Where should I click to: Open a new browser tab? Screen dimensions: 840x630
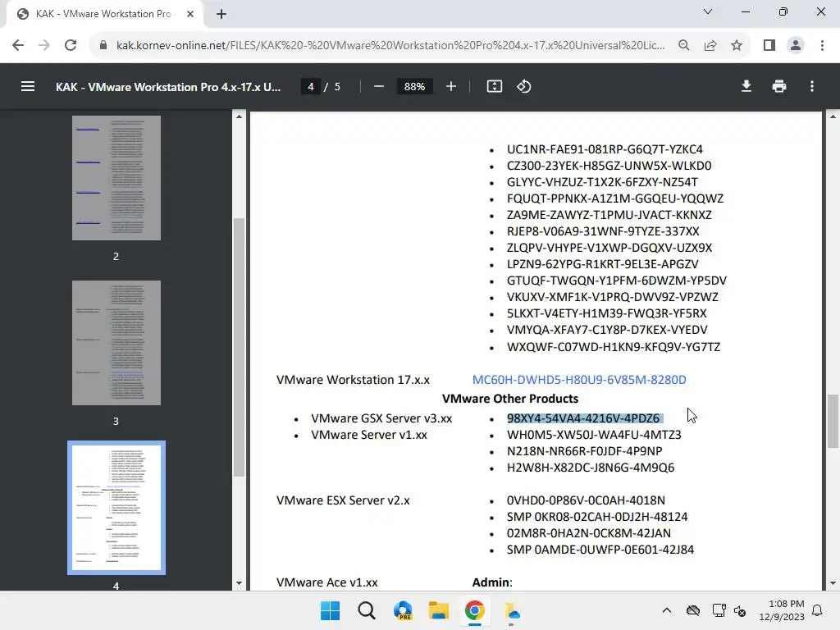click(221, 14)
